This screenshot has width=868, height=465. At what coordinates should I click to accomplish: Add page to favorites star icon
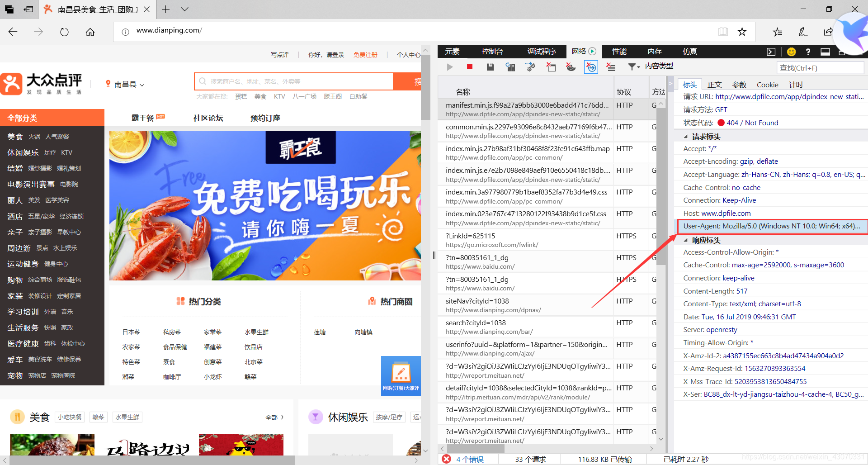pyautogui.click(x=742, y=32)
